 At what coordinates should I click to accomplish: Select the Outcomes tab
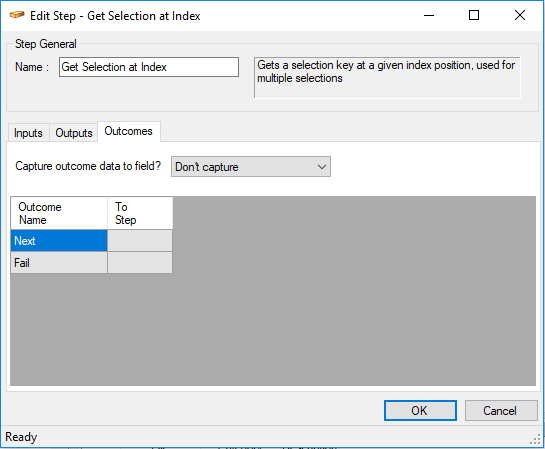pyautogui.click(x=129, y=131)
